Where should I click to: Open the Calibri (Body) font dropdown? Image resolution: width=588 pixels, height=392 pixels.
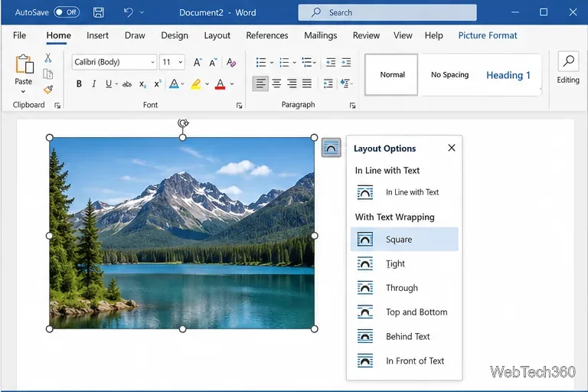point(152,62)
